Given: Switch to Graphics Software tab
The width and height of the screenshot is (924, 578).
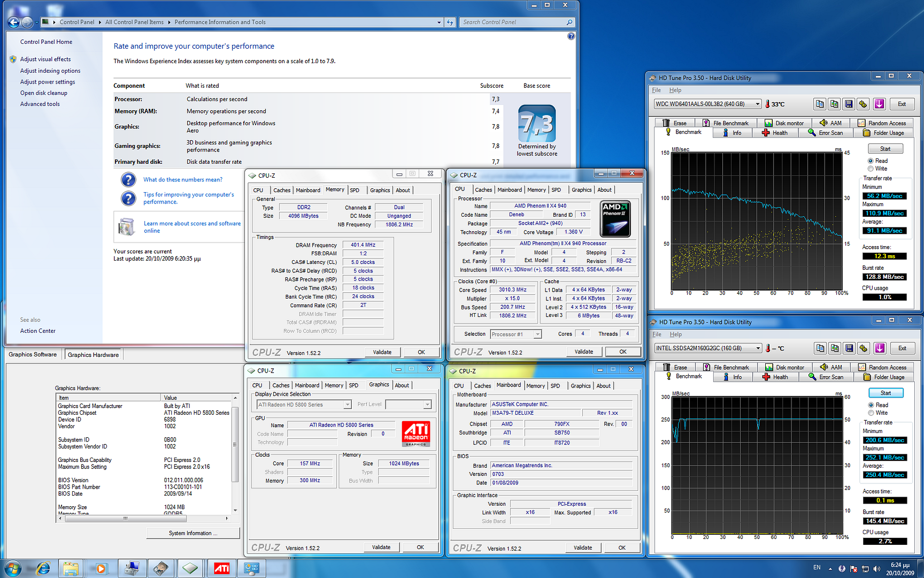Looking at the screenshot, I should click(x=33, y=354).
